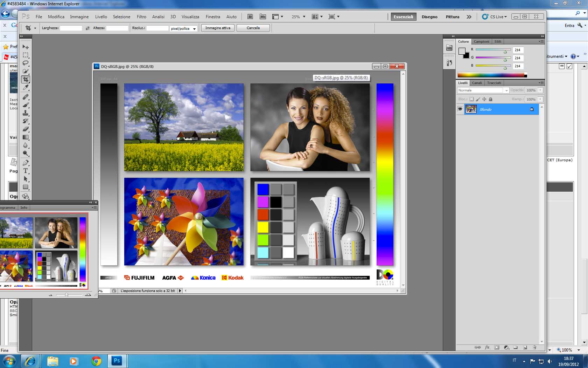This screenshot has height=368, width=588.
Task: Click the Immagine attiva button
Action: (218, 28)
